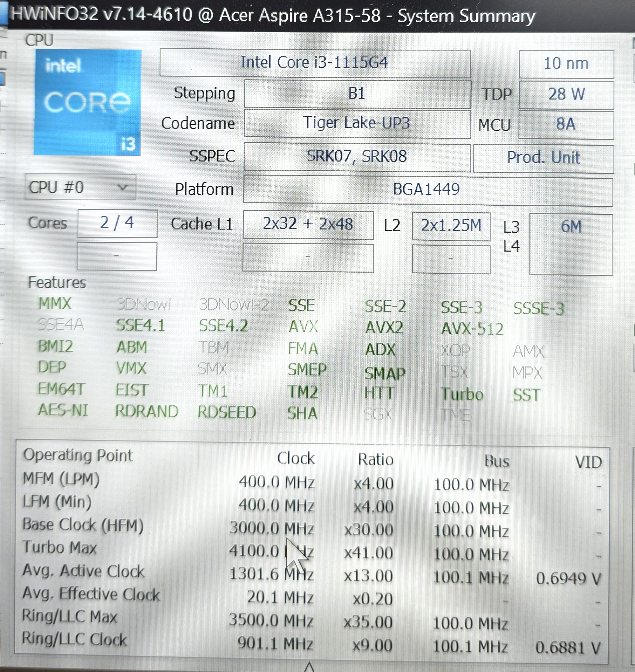This screenshot has width=635, height=672.
Task: Click the RDSEED feature flag
Action: click(227, 412)
